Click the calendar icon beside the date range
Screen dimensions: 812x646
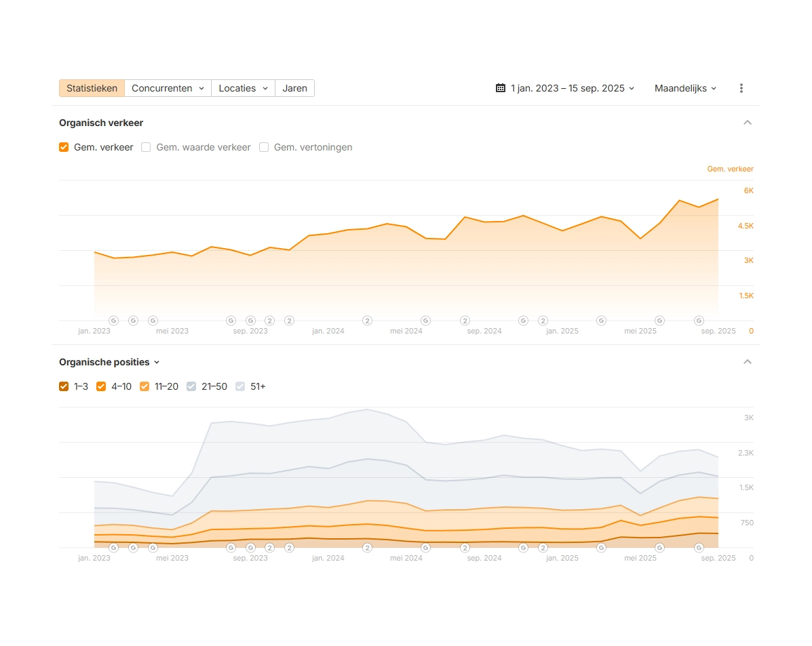point(501,88)
